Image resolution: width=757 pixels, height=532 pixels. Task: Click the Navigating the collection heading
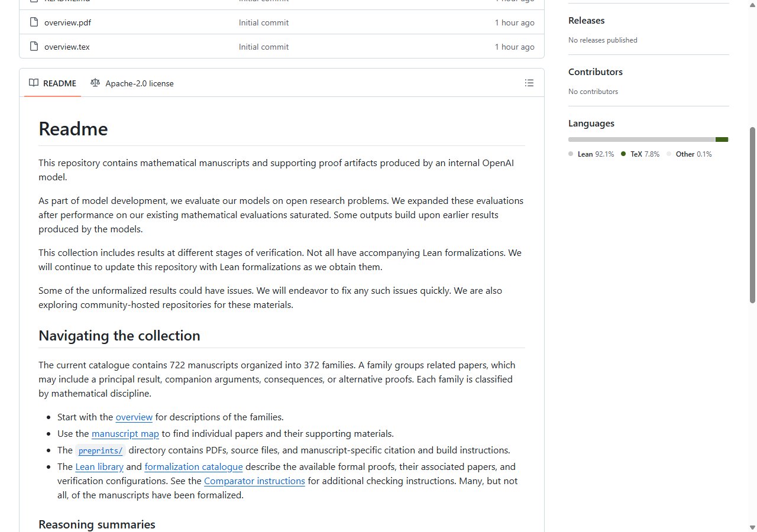(x=119, y=336)
